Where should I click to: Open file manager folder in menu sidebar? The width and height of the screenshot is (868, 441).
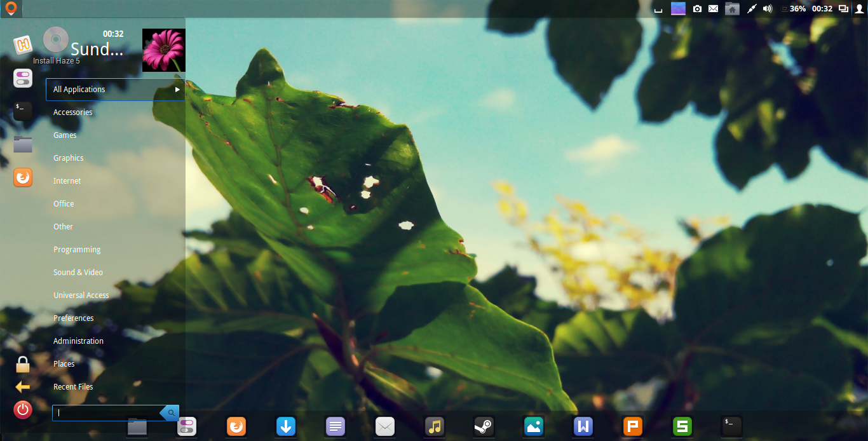coord(23,144)
